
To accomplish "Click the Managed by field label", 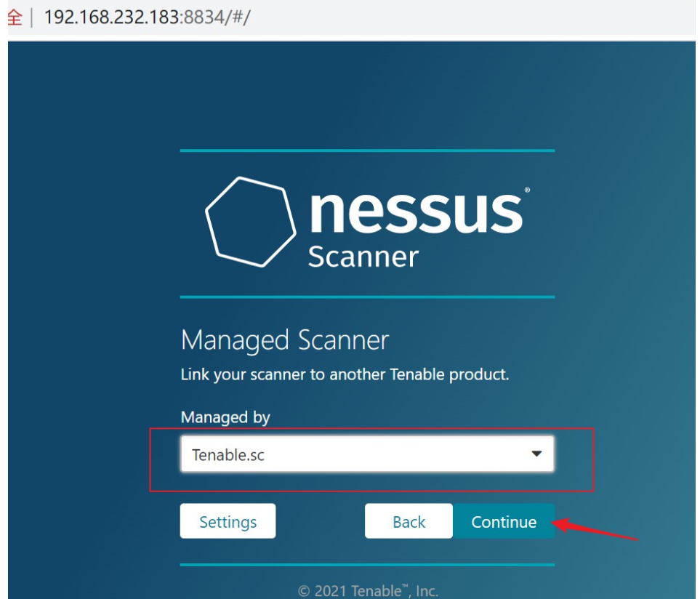I will point(225,417).
